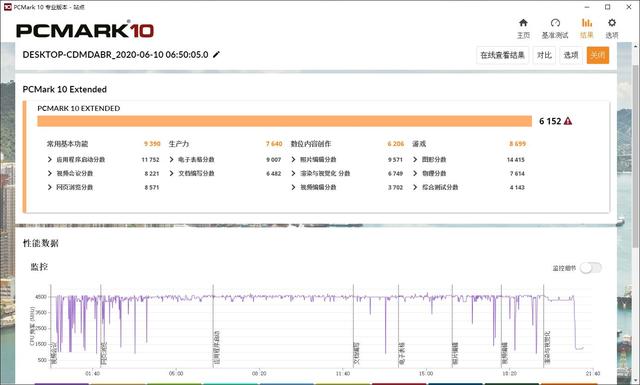Image resolution: width=640 pixels, height=385 pixels.
Task: Click the 常用基本功能 score 9 390
Action: [152, 144]
